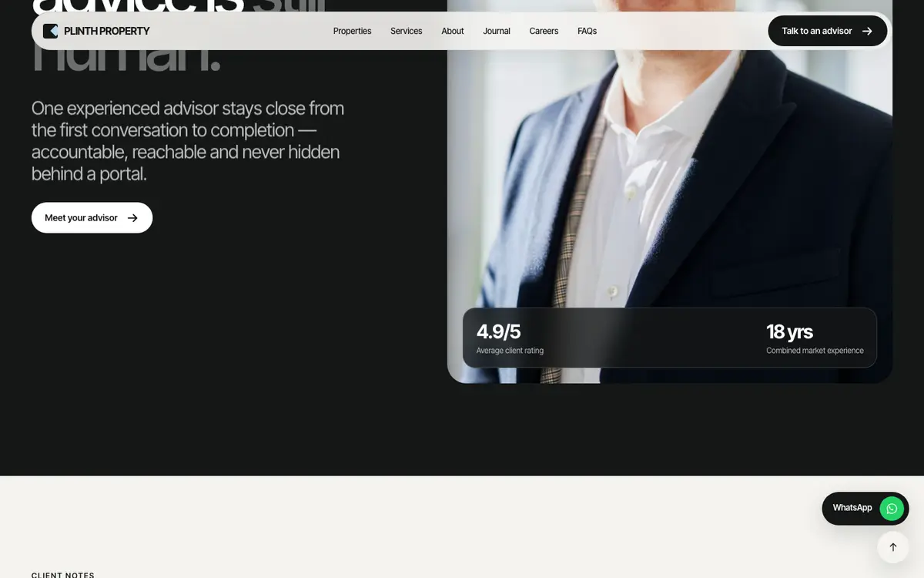Screen dimensions: 924x578
Task: Click the Average client rating label
Action: tap(510, 351)
